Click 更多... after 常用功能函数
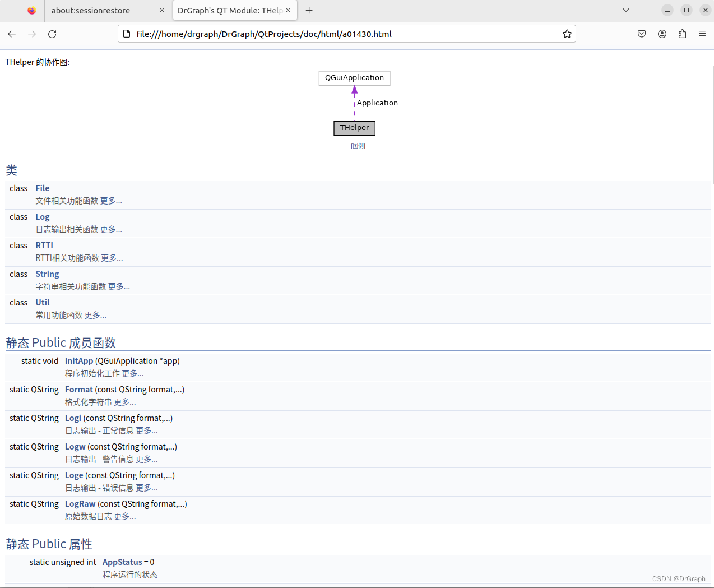 95,315
